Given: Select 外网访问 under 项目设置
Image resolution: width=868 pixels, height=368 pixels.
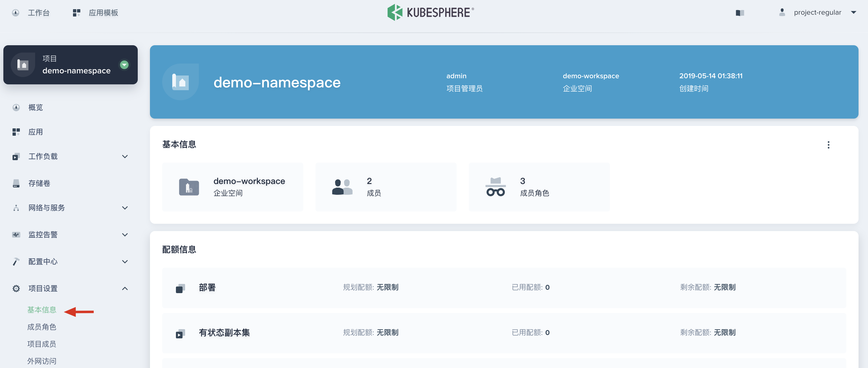Looking at the screenshot, I should (x=42, y=361).
